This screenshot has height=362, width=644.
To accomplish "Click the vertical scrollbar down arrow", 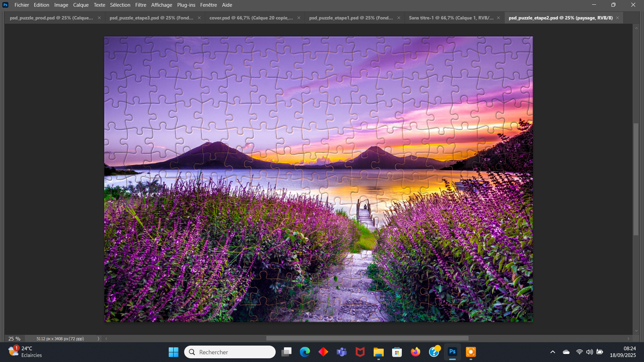I will tap(636, 331).
